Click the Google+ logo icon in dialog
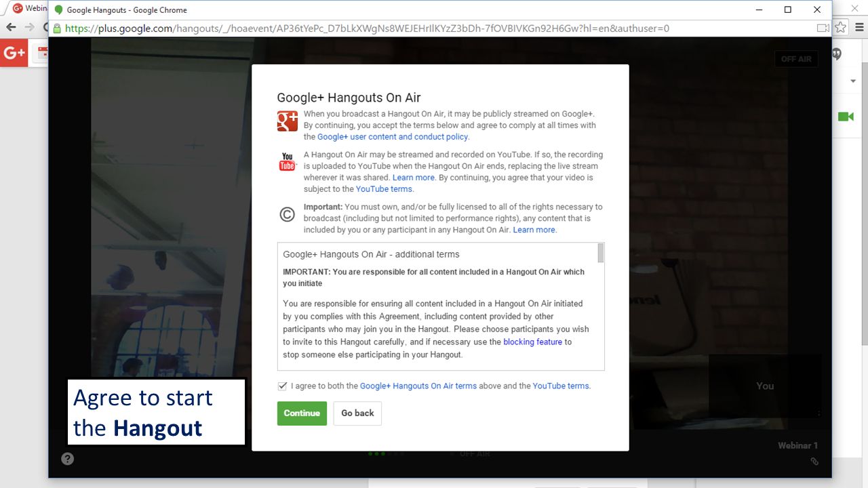 click(288, 121)
